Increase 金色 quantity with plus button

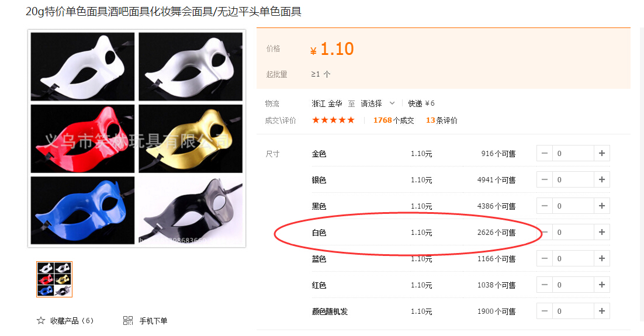[x=602, y=153]
